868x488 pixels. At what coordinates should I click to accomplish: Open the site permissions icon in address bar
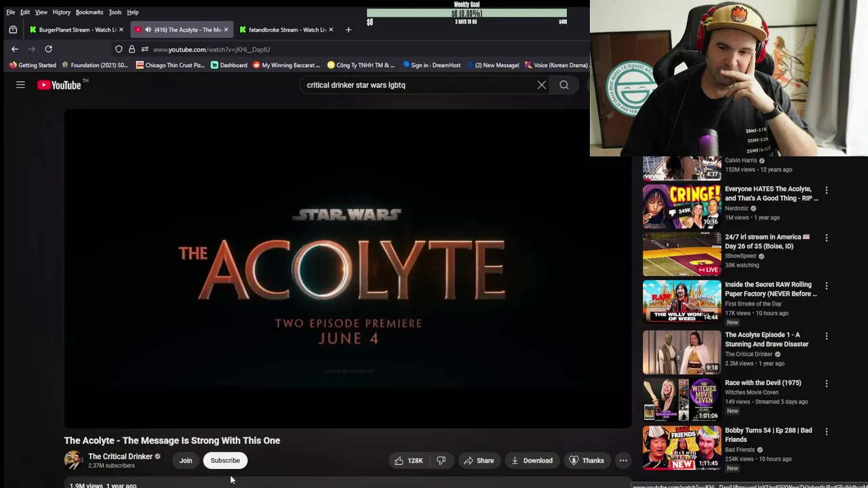tap(144, 49)
